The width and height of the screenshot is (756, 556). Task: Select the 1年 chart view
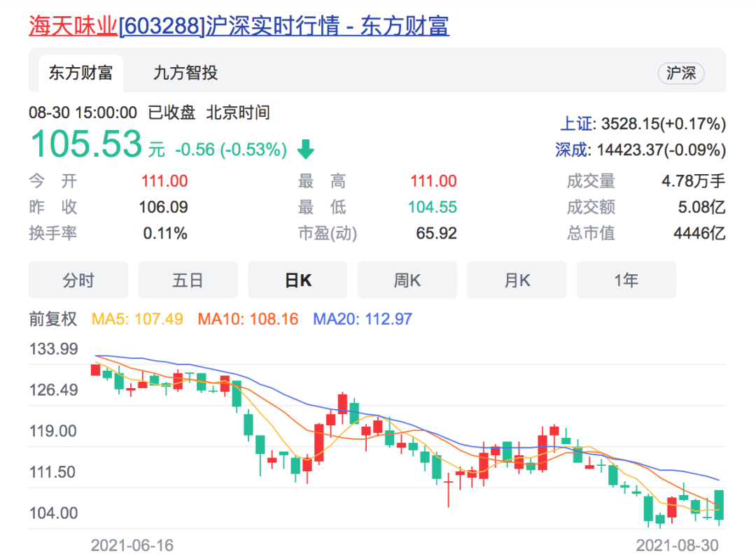(x=626, y=280)
